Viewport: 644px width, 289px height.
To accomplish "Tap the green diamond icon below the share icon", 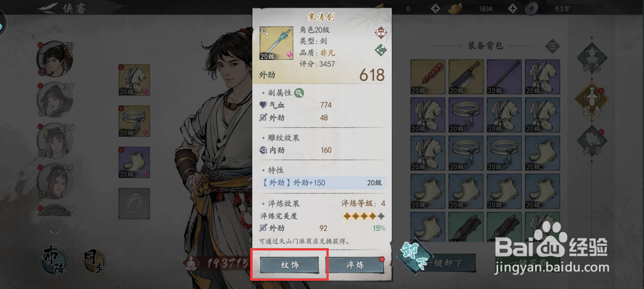I will click(x=381, y=50).
